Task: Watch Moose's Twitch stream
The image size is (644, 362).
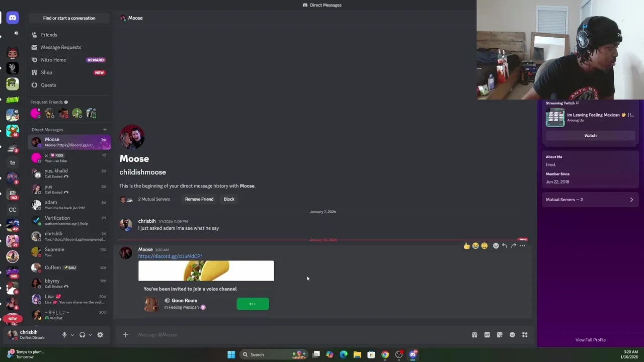Action: point(590,135)
